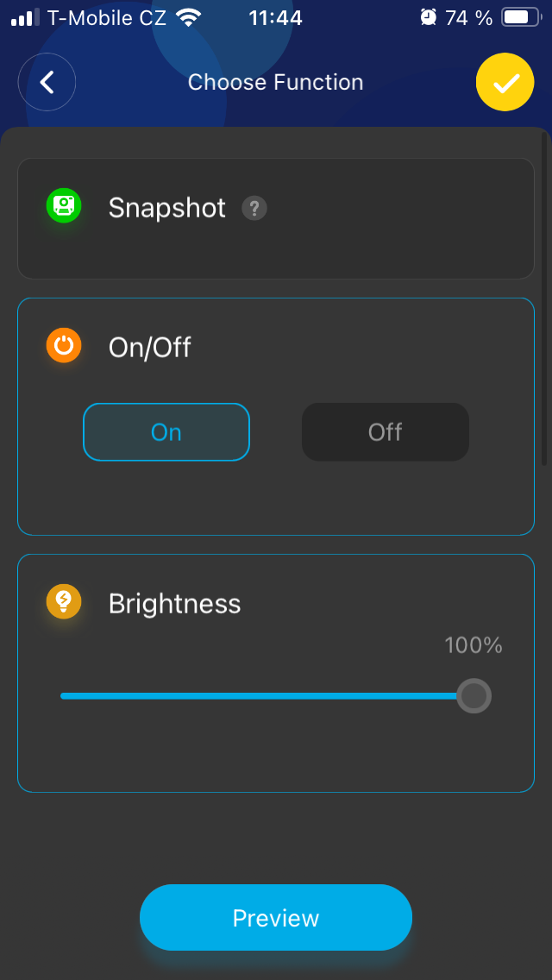Image resolution: width=552 pixels, height=980 pixels.
Task: Tap the battery icon in the status bar
Action: pos(520,17)
